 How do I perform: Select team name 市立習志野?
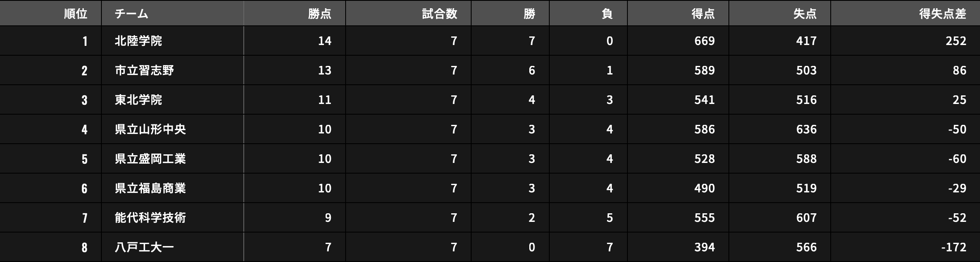[144, 70]
